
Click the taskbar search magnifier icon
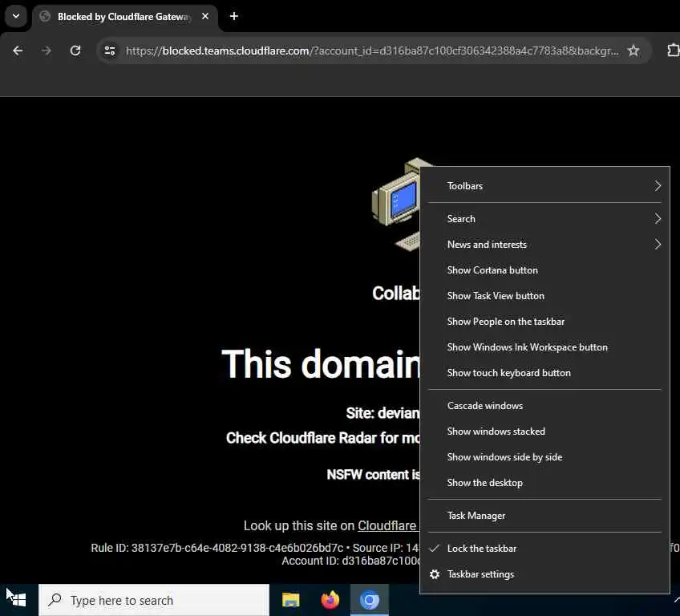55,599
